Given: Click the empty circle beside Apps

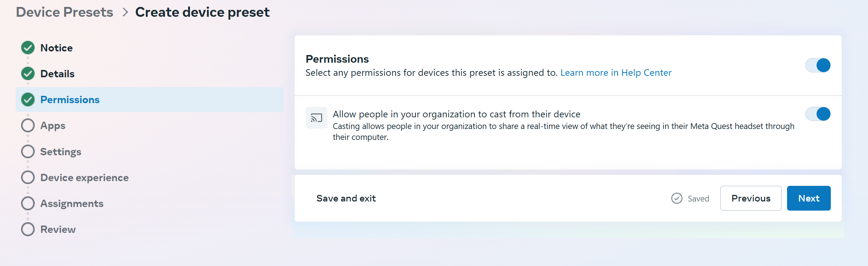Looking at the screenshot, I should coord(28,125).
